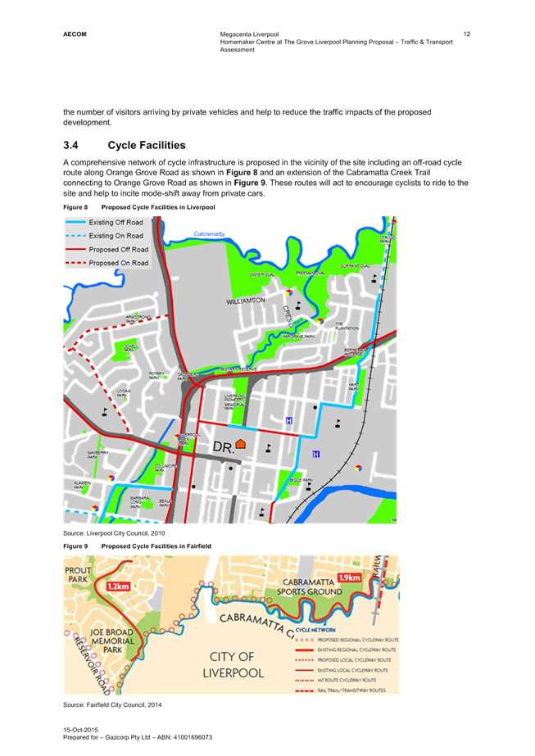
Task: Click the CABRAMATTA SPORTS GROUND label
Action: click(x=309, y=586)
